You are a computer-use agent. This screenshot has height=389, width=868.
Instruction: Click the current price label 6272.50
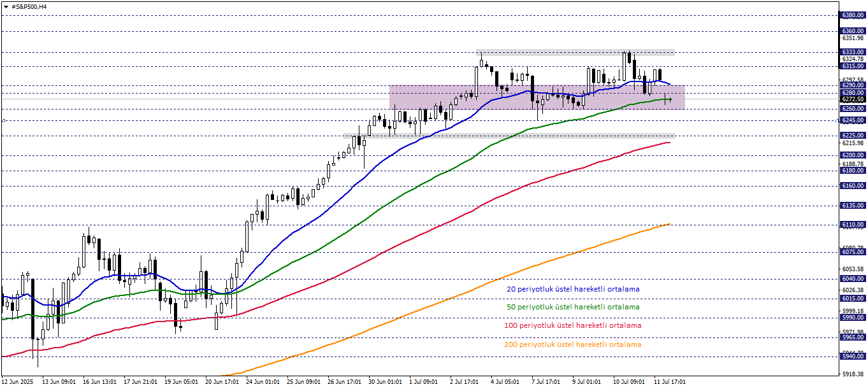tap(853, 99)
